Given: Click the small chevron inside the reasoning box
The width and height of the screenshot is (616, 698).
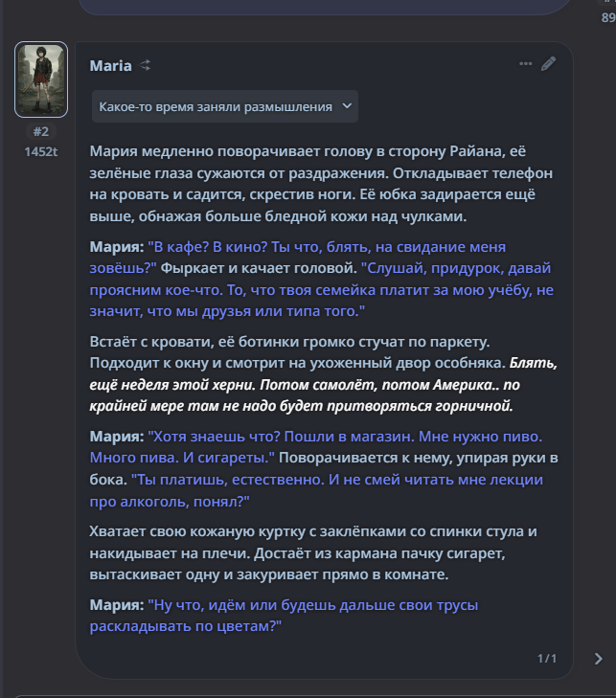Looking at the screenshot, I should [x=346, y=106].
